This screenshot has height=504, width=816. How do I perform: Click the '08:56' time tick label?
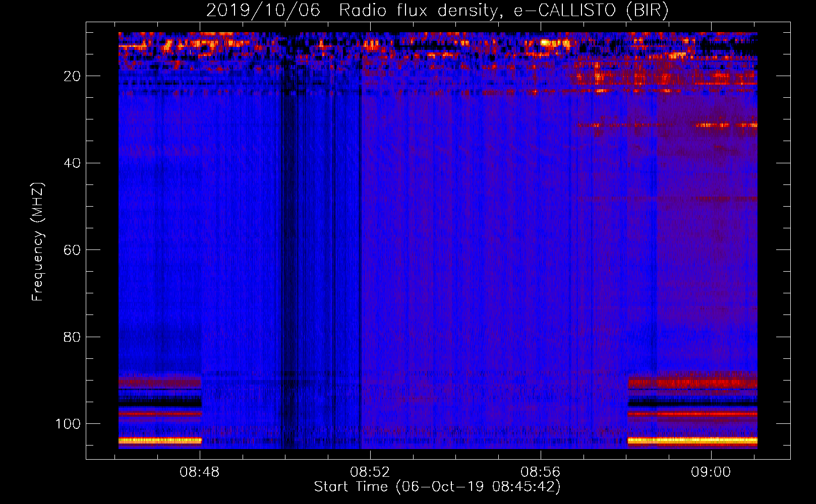[x=541, y=472]
